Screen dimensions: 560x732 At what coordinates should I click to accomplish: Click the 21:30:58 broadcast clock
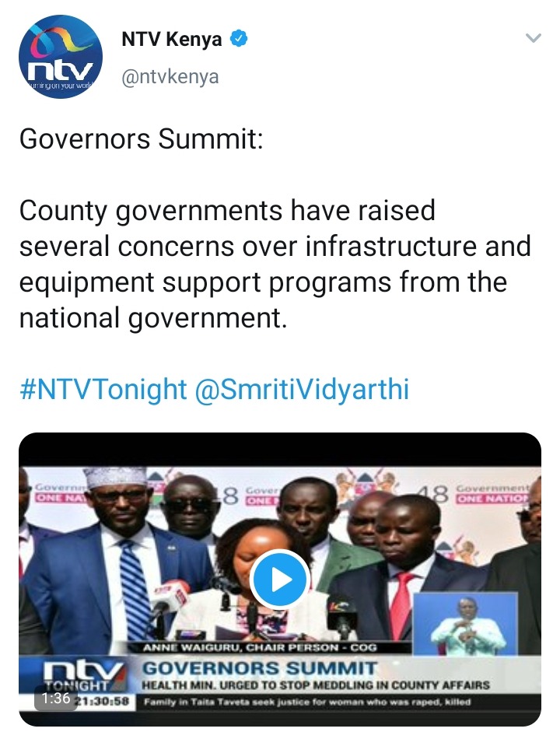coord(105,702)
